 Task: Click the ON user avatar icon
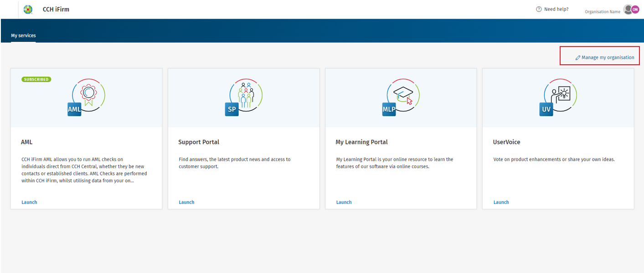click(635, 9)
